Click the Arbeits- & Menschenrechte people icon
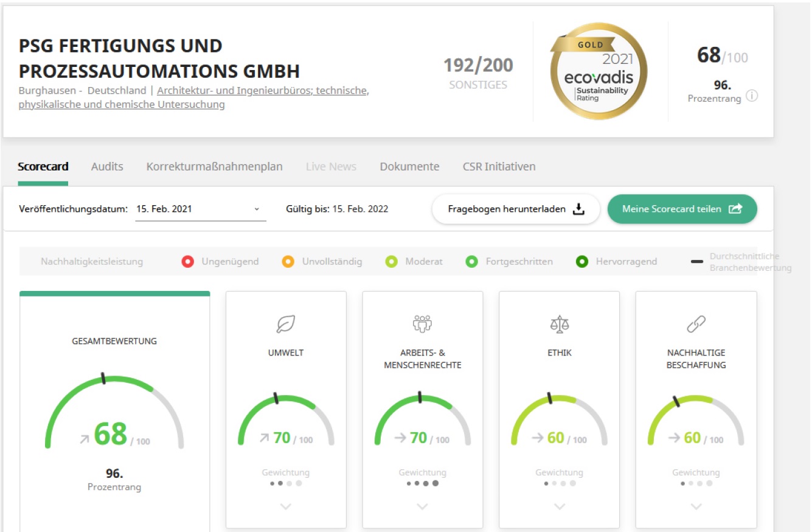 [x=422, y=324]
